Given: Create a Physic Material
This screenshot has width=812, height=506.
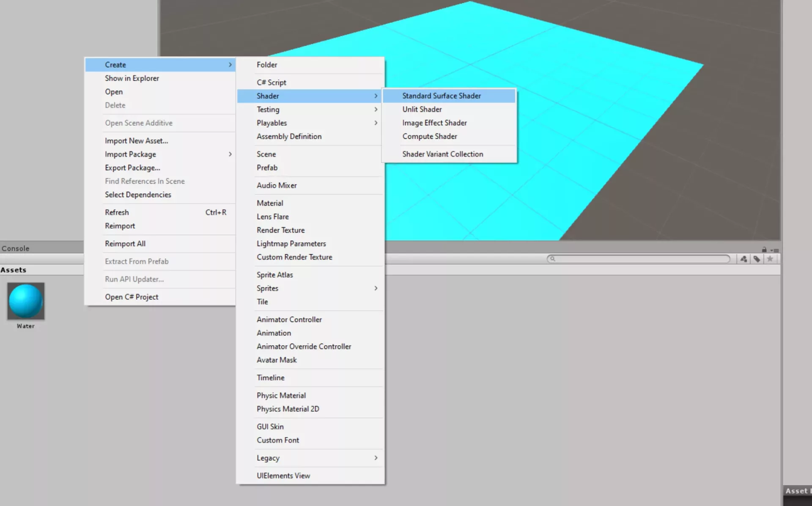Looking at the screenshot, I should [310, 396].
